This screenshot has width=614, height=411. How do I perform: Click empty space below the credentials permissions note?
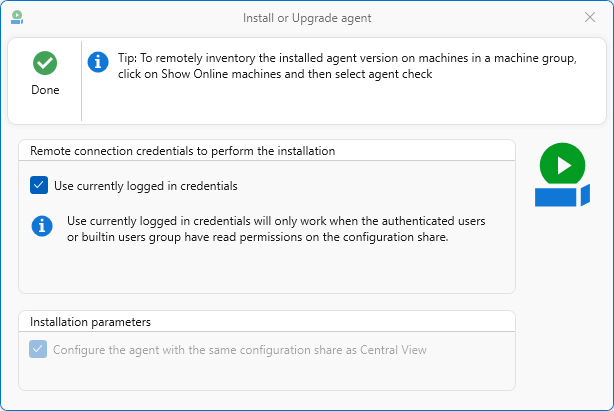click(266, 270)
